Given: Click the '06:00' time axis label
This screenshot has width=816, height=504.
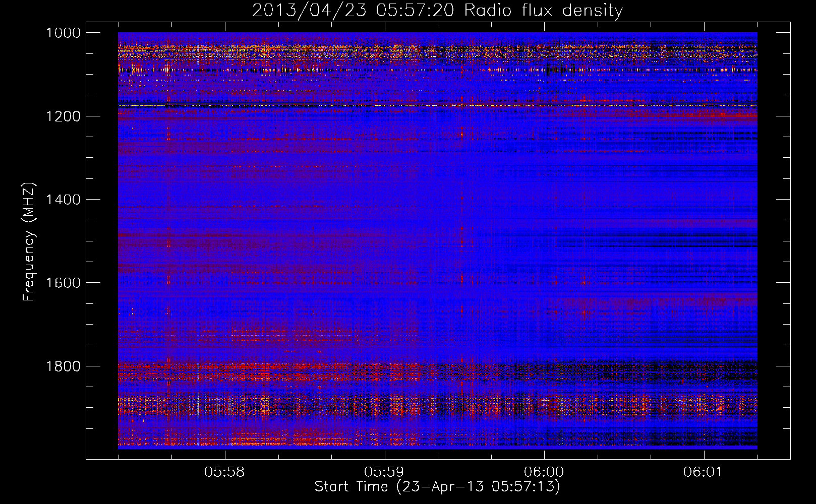Looking at the screenshot, I should [x=544, y=472].
